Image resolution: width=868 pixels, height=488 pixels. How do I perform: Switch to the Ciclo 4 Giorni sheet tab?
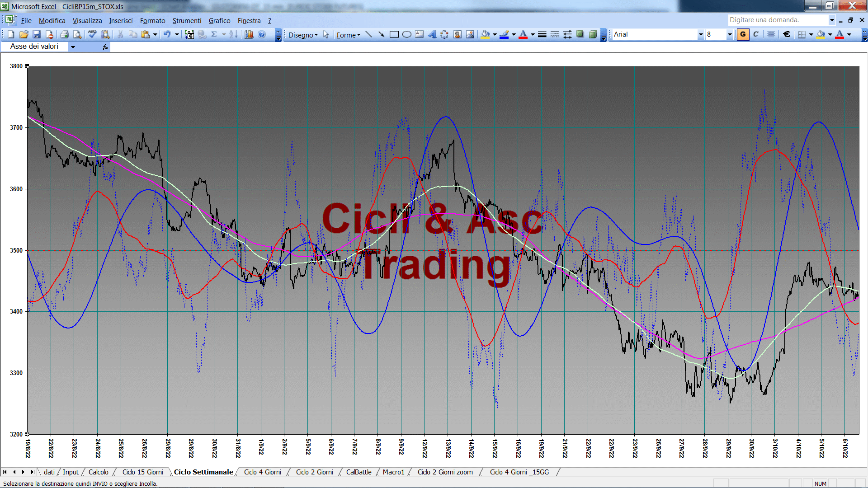tap(262, 472)
